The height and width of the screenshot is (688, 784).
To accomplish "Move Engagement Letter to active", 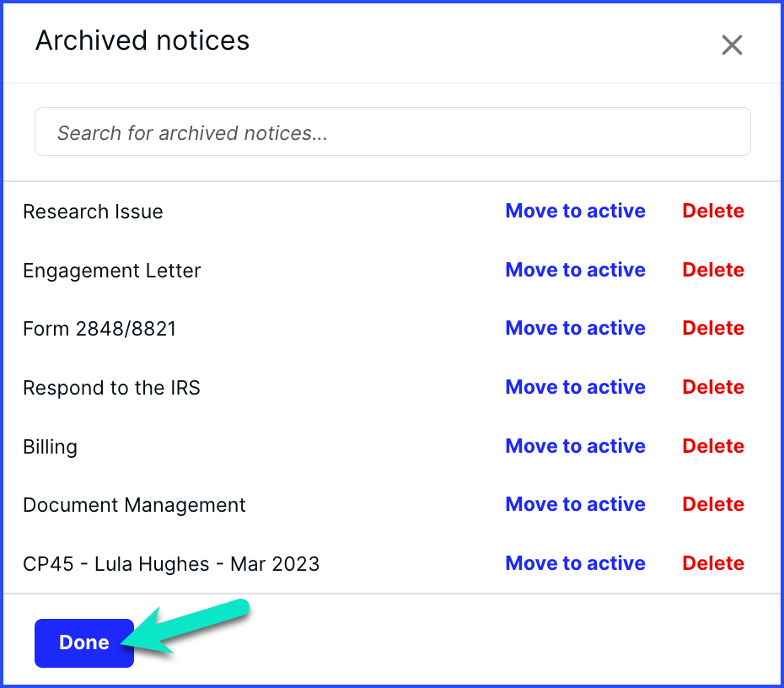I will (575, 270).
